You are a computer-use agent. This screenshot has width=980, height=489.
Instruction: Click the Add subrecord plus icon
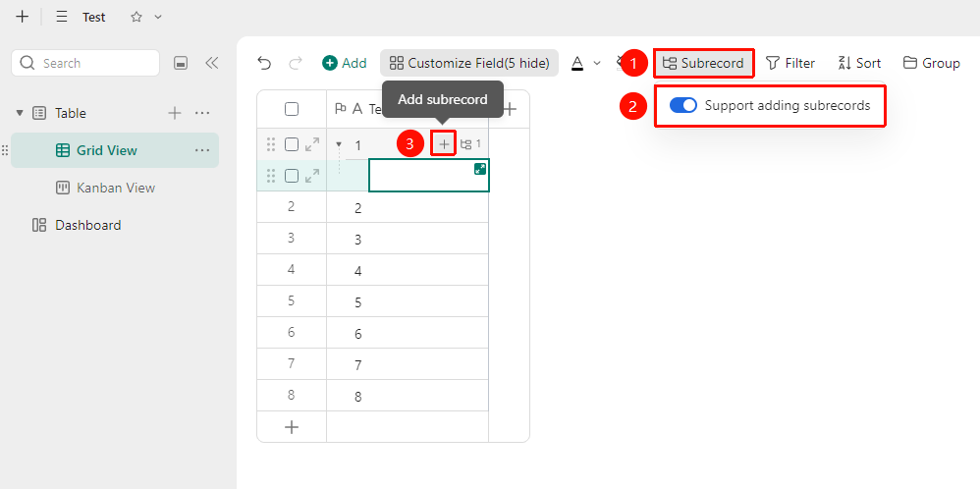[444, 144]
